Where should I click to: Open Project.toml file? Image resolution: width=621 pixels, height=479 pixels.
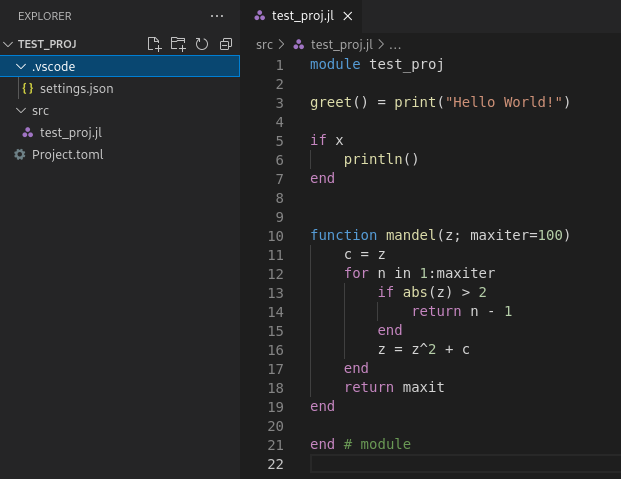coord(120,155)
